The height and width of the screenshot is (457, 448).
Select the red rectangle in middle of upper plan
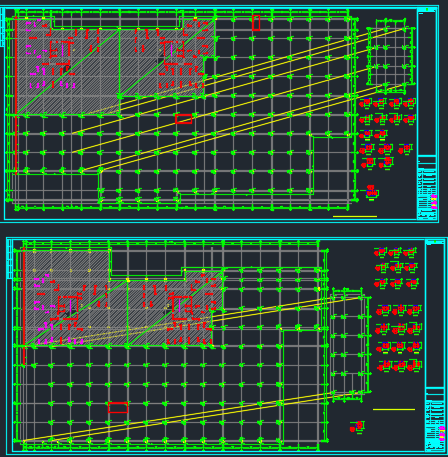click(184, 119)
